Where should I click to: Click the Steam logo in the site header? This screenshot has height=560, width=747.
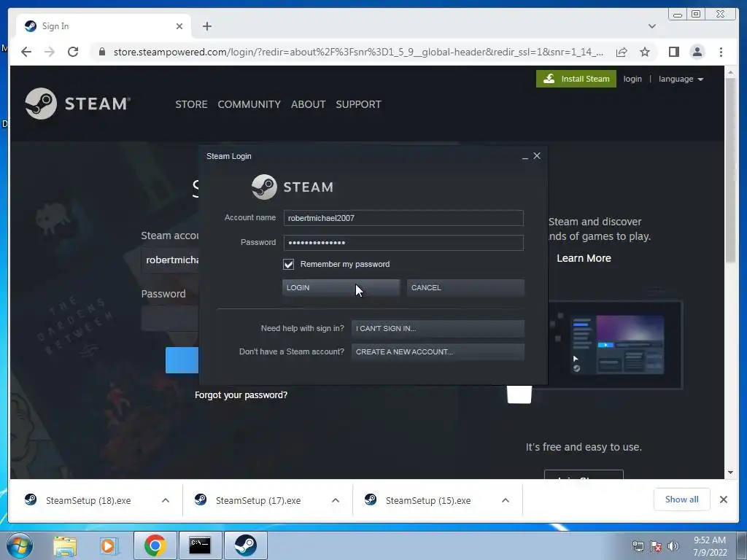(77, 104)
